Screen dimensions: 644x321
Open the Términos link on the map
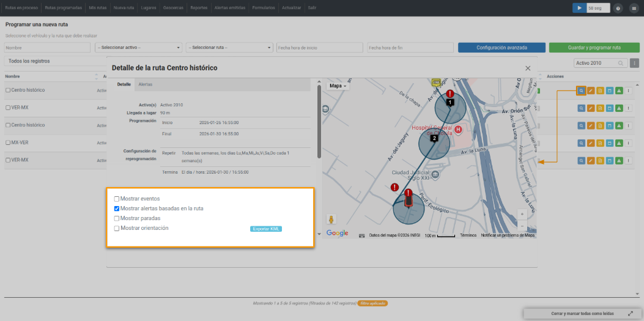point(468,235)
